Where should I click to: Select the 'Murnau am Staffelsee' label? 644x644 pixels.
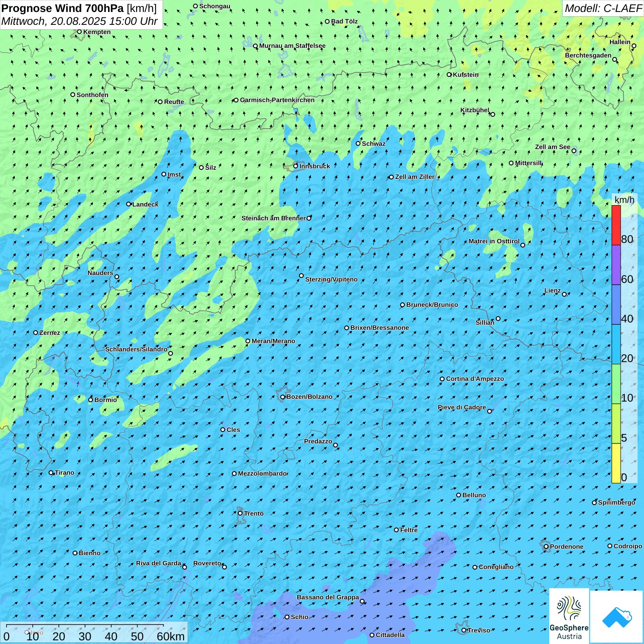pyautogui.click(x=293, y=46)
